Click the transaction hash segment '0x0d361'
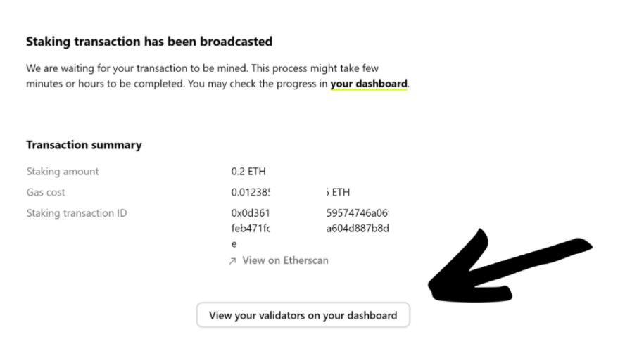644x337 pixels. point(251,213)
